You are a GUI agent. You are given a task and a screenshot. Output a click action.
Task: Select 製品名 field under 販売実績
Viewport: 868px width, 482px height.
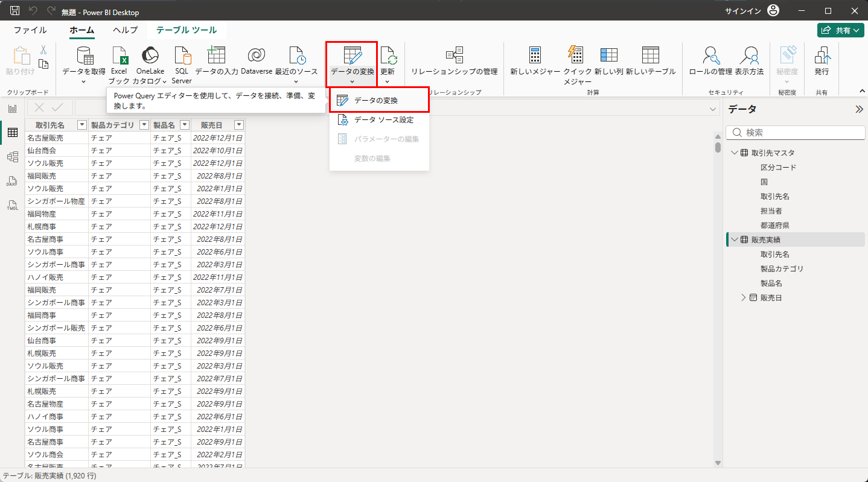pyautogui.click(x=771, y=283)
